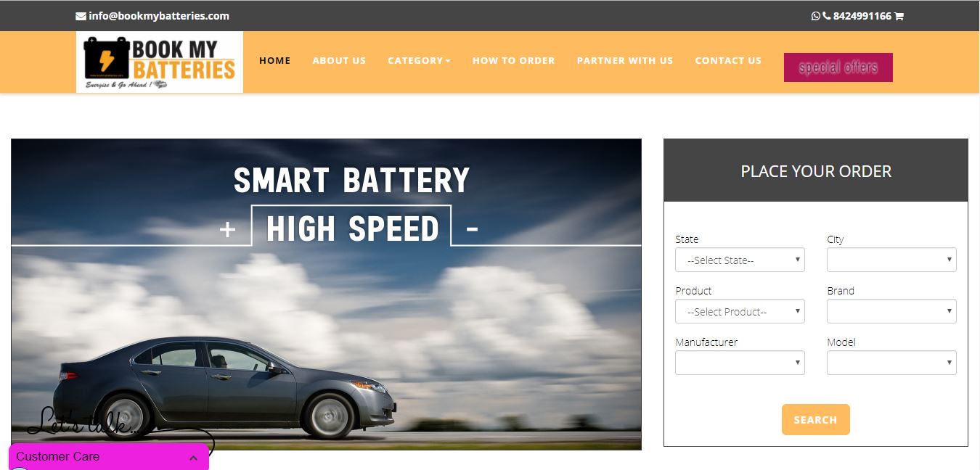Viewport: 980px width, 470px height.
Task: Open the State dropdown
Action: (740, 260)
